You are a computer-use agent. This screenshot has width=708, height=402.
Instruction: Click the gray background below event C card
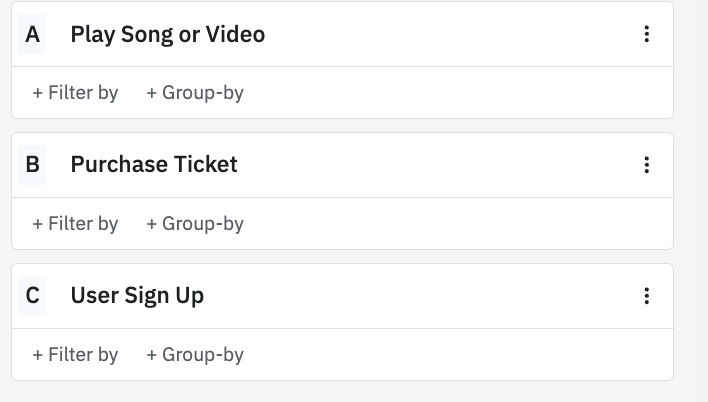point(340,392)
